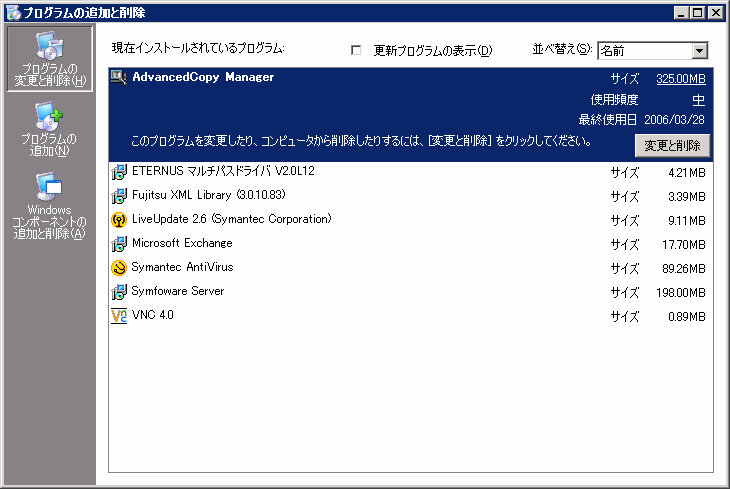The height and width of the screenshot is (489, 730).
Task: Click the 198.00MB size value
Action: point(681,292)
